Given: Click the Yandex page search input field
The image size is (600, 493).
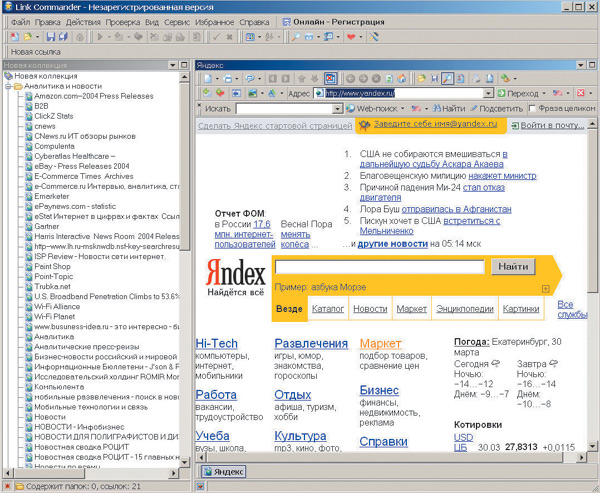Looking at the screenshot, I should 380,266.
